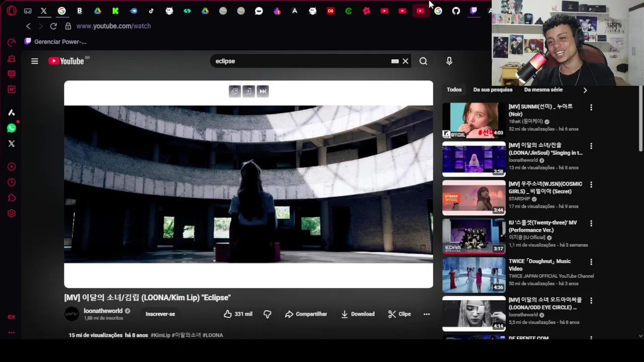Switch to the X (Twitter) tab
Screen dimensions: 644x362
44,11
